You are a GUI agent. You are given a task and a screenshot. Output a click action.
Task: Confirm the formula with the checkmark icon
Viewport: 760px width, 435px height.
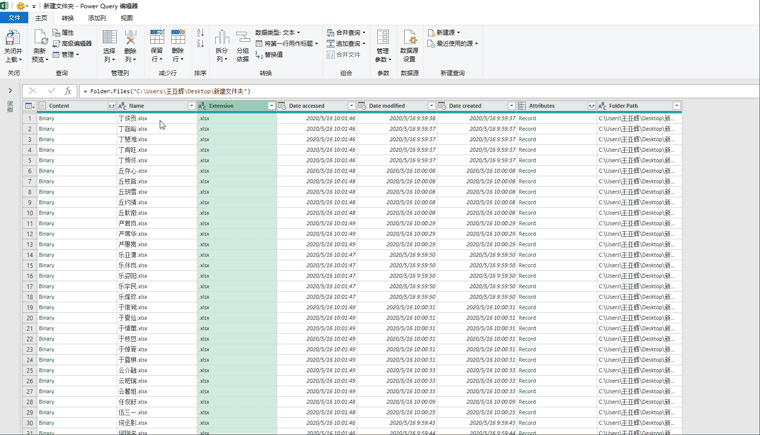click(51, 91)
